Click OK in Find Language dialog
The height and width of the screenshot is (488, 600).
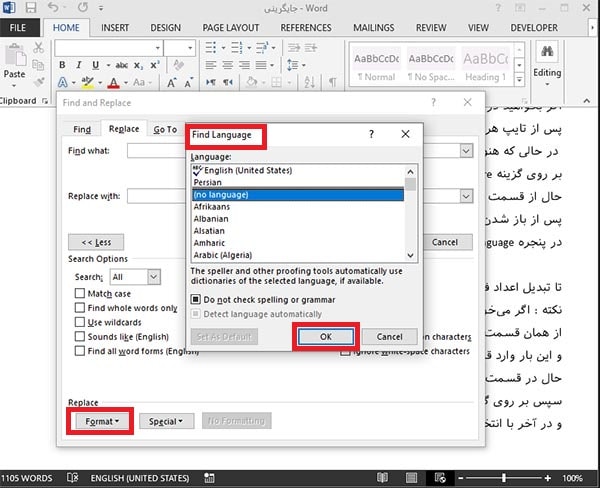[x=326, y=336]
